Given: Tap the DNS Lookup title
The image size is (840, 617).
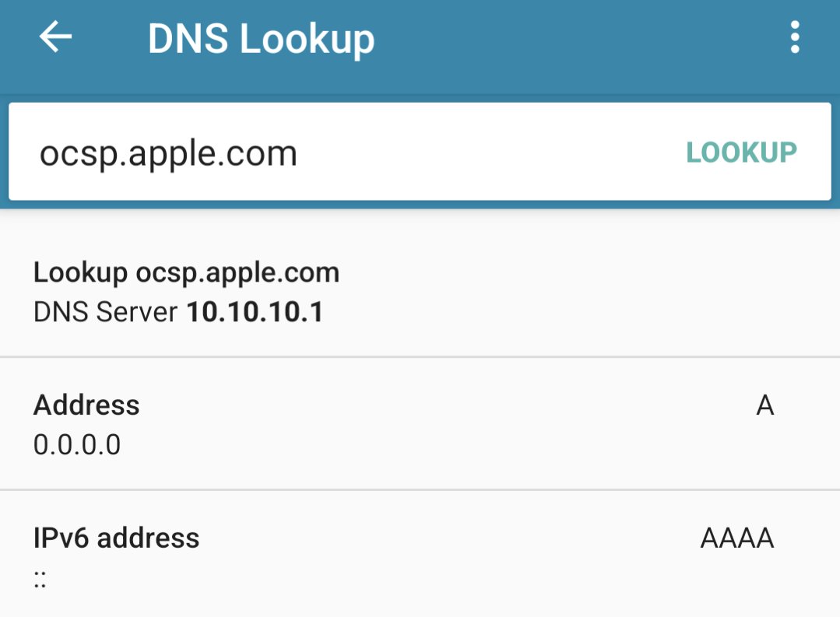Looking at the screenshot, I should (261, 39).
